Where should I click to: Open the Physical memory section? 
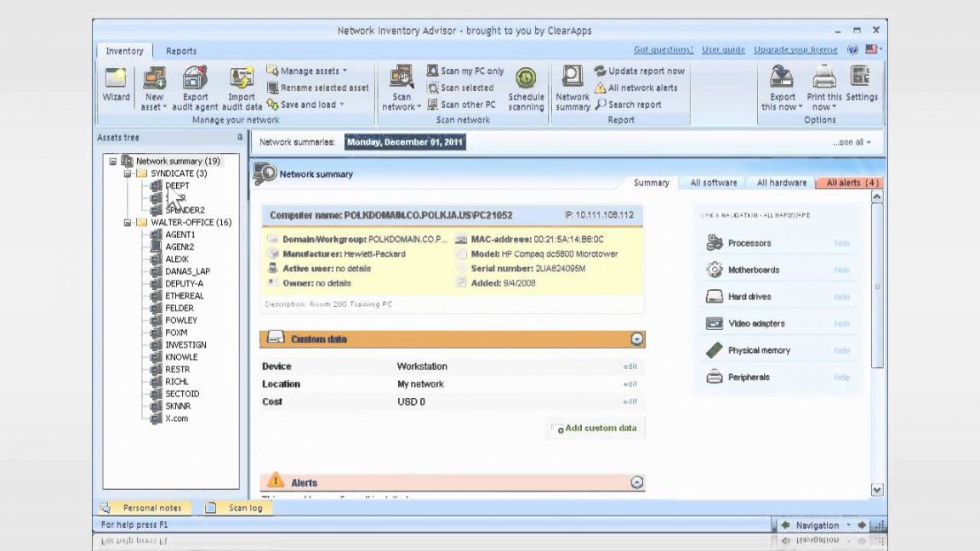759,350
